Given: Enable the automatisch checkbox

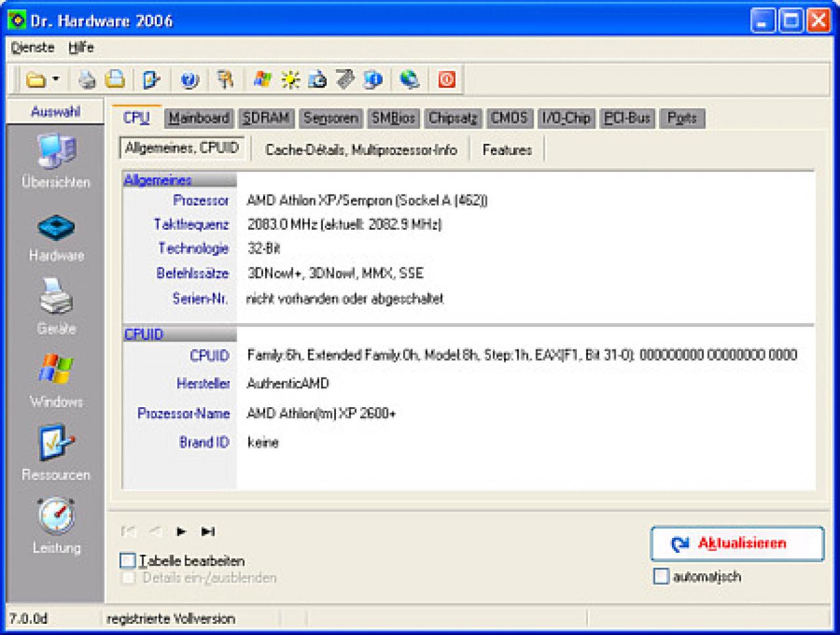Looking at the screenshot, I should click(661, 577).
